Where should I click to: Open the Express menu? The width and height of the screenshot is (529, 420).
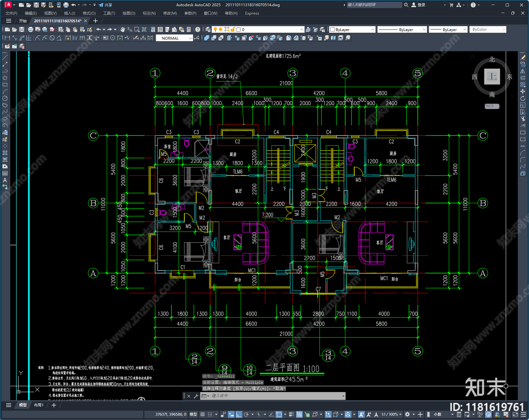pos(252,13)
